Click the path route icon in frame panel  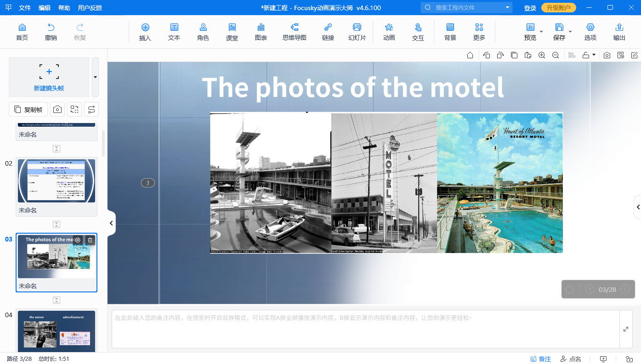click(91, 109)
